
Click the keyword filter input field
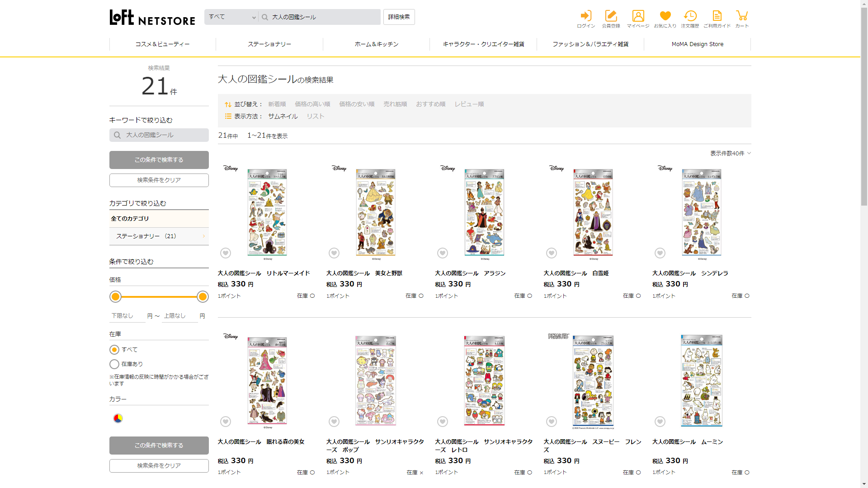159,135
